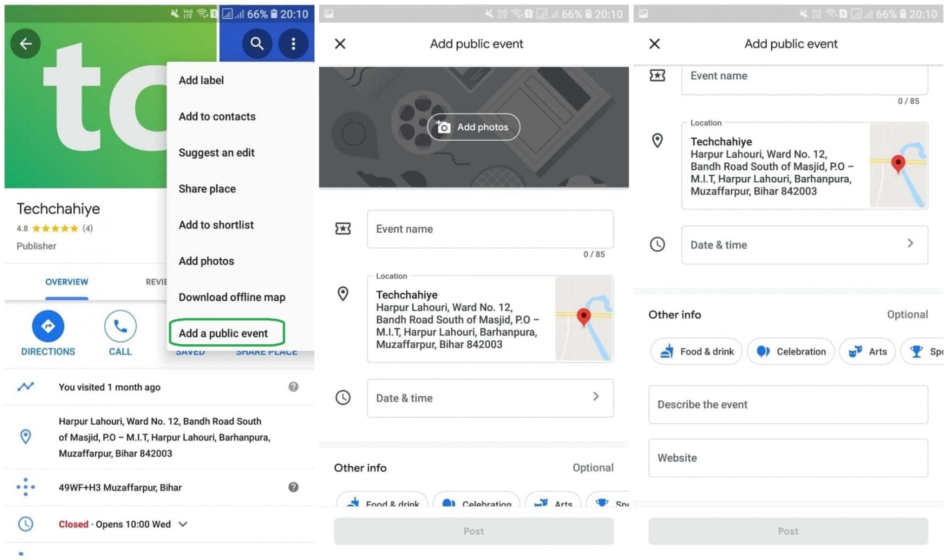Focus Event name field in right screen
This screenshot has width=948, height=560.
(805, 80)
